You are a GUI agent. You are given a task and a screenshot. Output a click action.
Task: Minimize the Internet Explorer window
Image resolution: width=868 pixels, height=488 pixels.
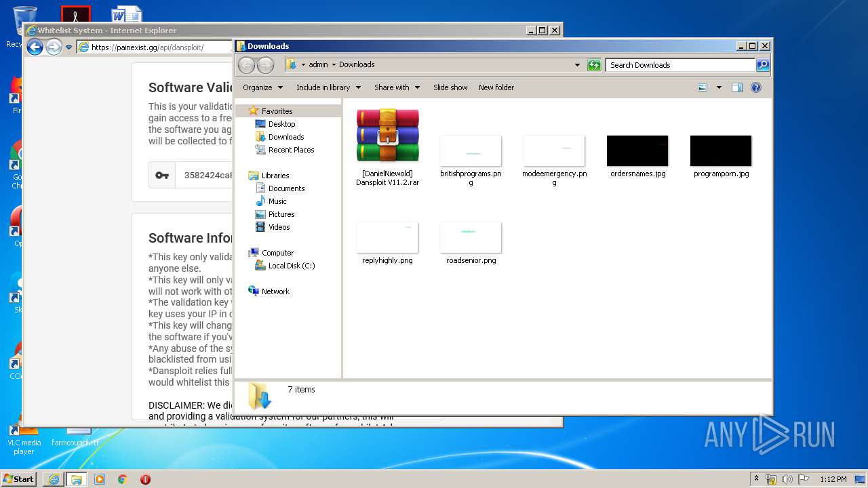coord(530,30)
